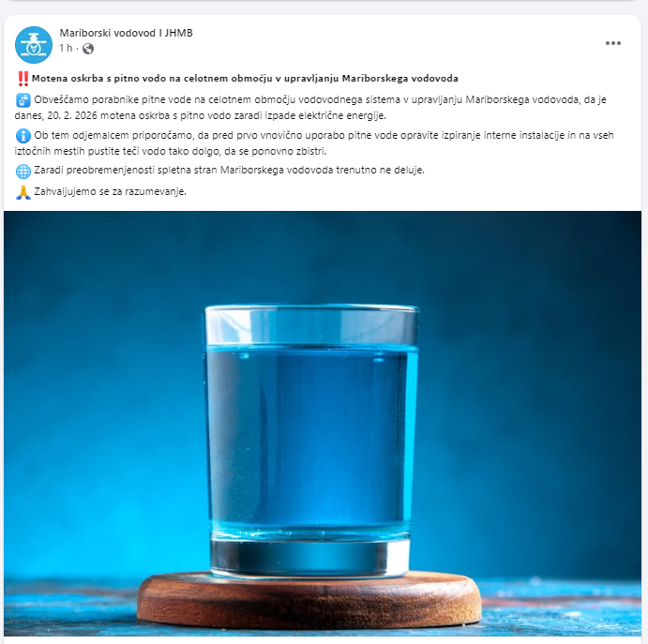
Task: Click the potable water tap emoji
Action: (x=23, y=100)
